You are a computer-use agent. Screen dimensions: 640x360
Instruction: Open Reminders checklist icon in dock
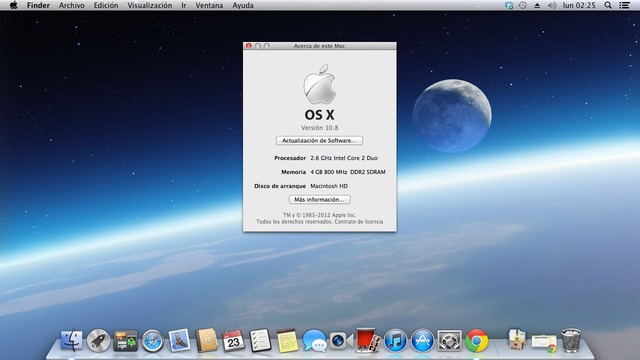(x=260, y=340)
